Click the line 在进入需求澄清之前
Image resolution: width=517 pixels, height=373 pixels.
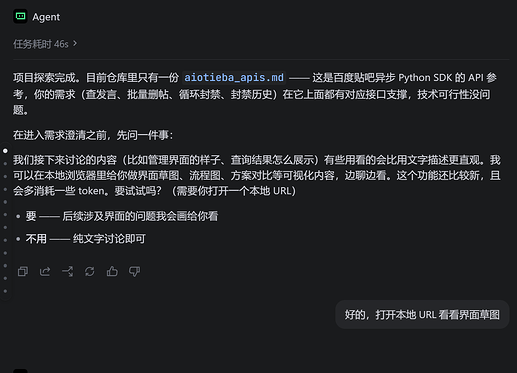(93, 135)
